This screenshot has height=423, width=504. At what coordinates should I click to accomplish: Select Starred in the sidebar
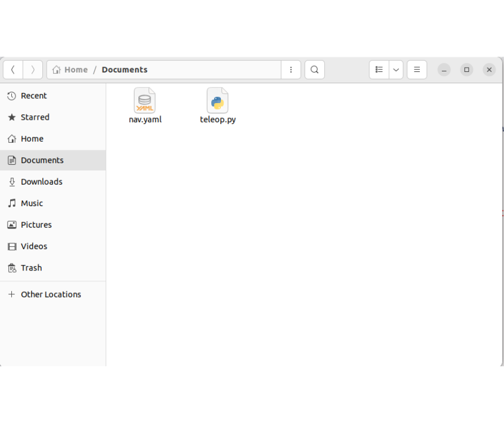(35, 118)
